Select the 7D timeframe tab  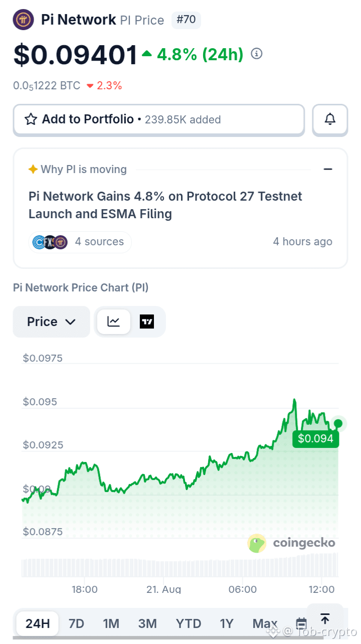(76, 623)
